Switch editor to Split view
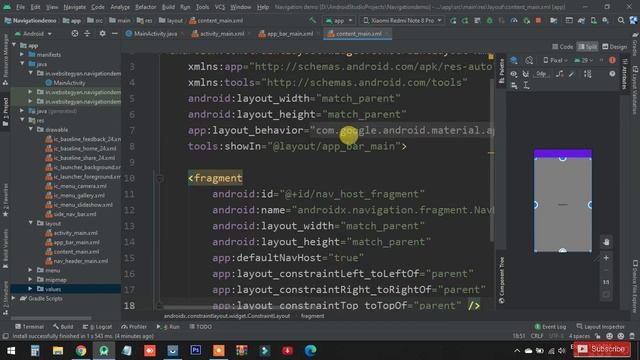Screen dimensions: 640x360 click(x=587, y=47)
